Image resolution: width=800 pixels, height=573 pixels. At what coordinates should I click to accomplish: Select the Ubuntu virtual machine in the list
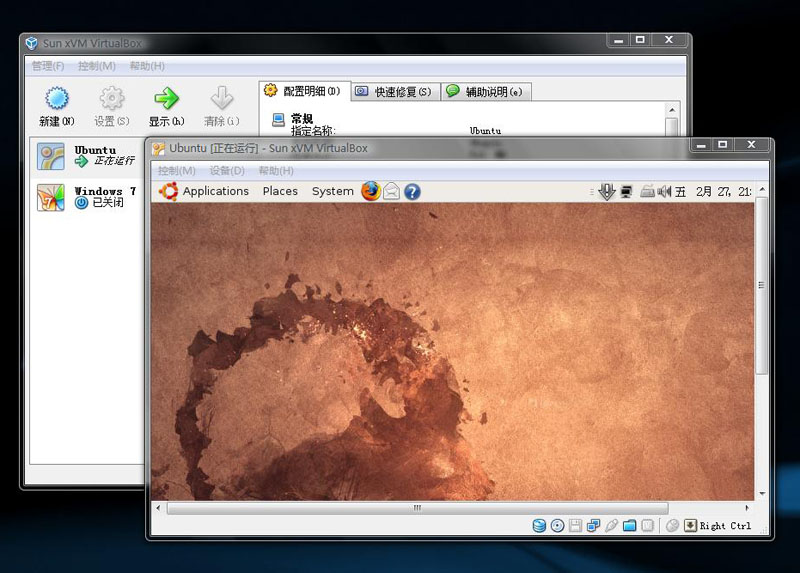pyautogui.click(x=87, y=156)
